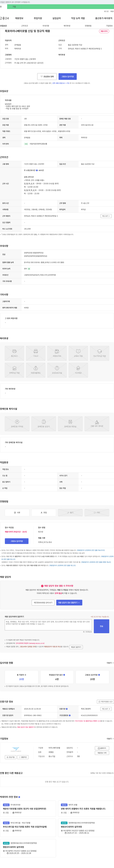Click the top 고용24 입사지원 button
Screen dimensions: 114x868
coord(67,77)
